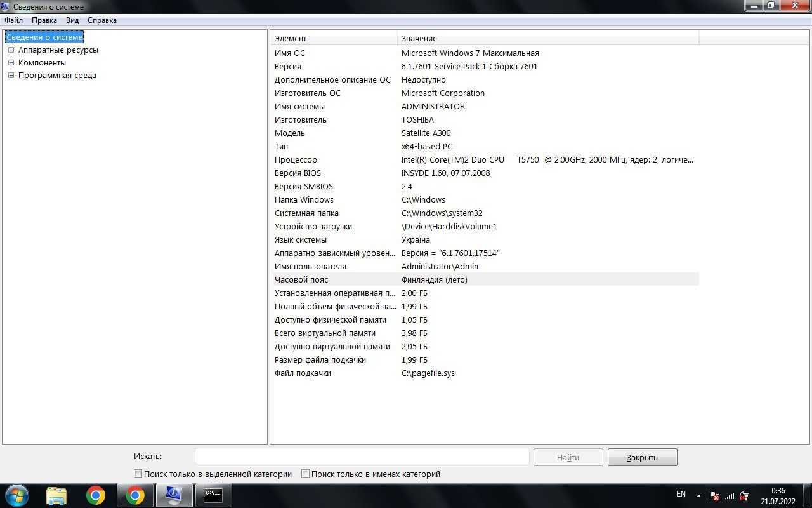
Task: Select the Размер файла подкачки row
Action: pos(485,360)
